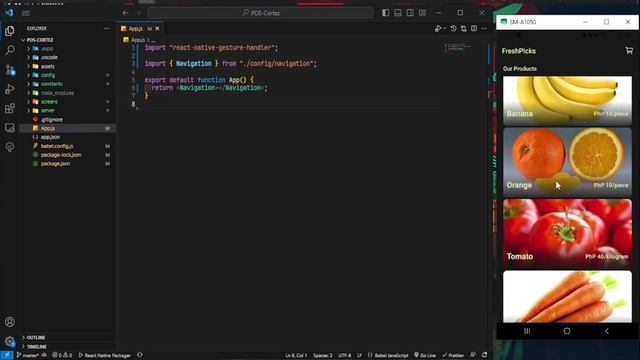Image resolution: width=640 pixels, height=360 pixels.
Task: Split the editor right
Action: [474, 29]
